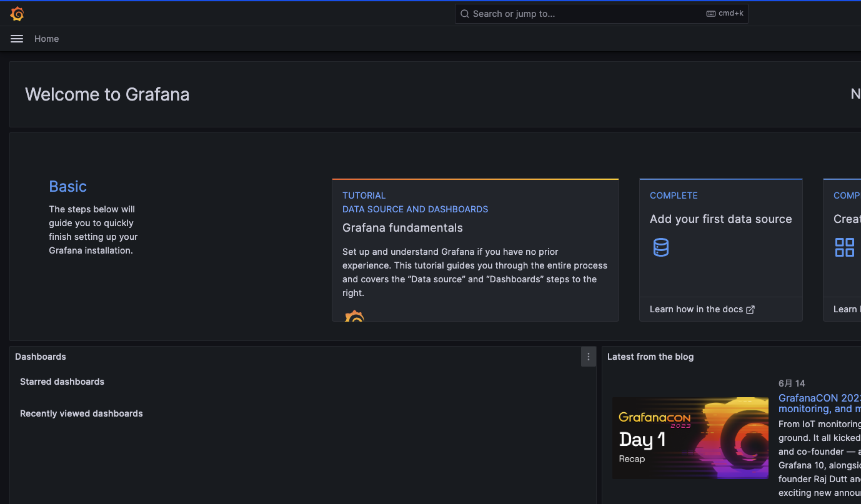Open the 'Add your first data source' card

coord(721,250)
